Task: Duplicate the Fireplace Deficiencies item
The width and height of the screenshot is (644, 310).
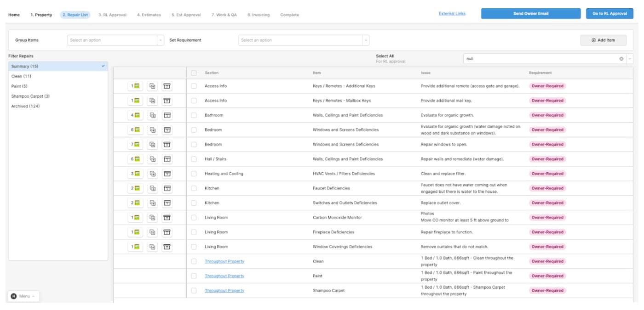Action: coord(152,232)
